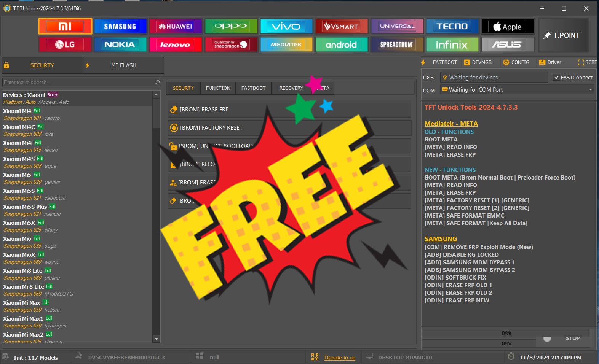599x364 pixels.
Task: Select Xiaomi Mi Max entry
Action: 77,306
